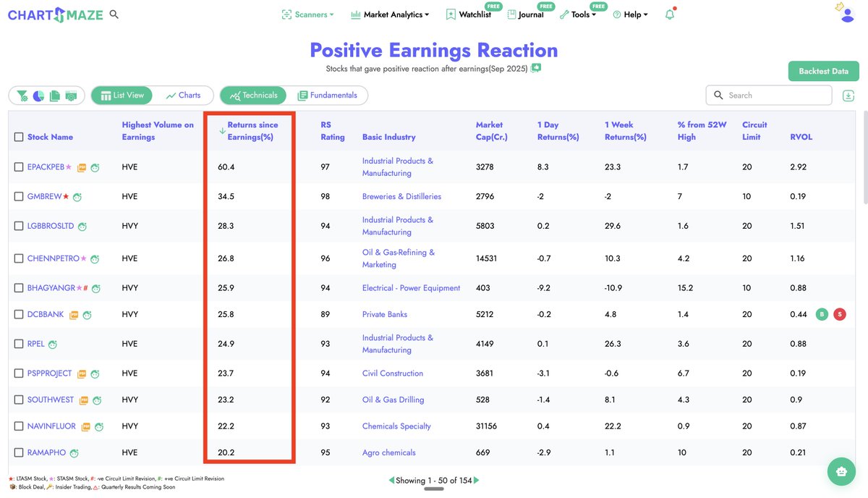Open the EPACKPEB stock link

coord(46,167)
